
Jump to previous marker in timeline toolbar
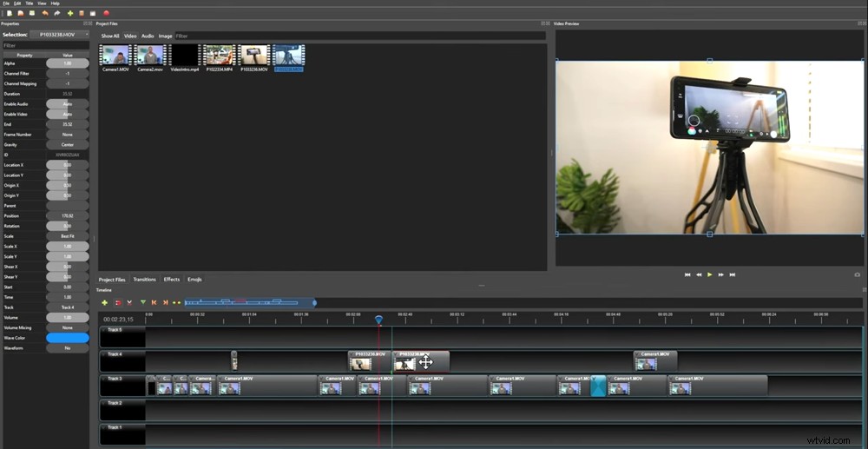tap(154, 303)
